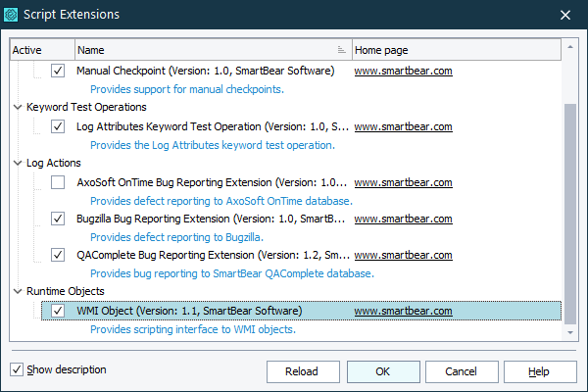Viewport: 588px width, 392px height.
Task: Open smartbear.com link for QAComplete extension
Action: pyautogui.click(x=402, y=255)
